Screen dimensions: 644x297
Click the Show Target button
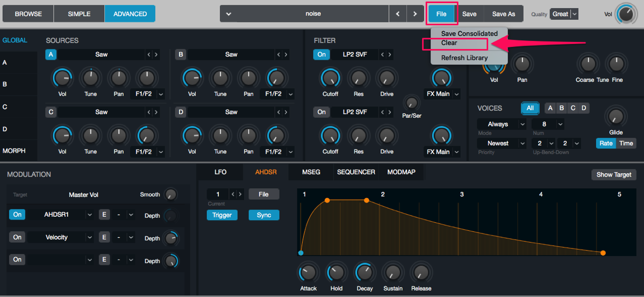click(x=613, y=174)
